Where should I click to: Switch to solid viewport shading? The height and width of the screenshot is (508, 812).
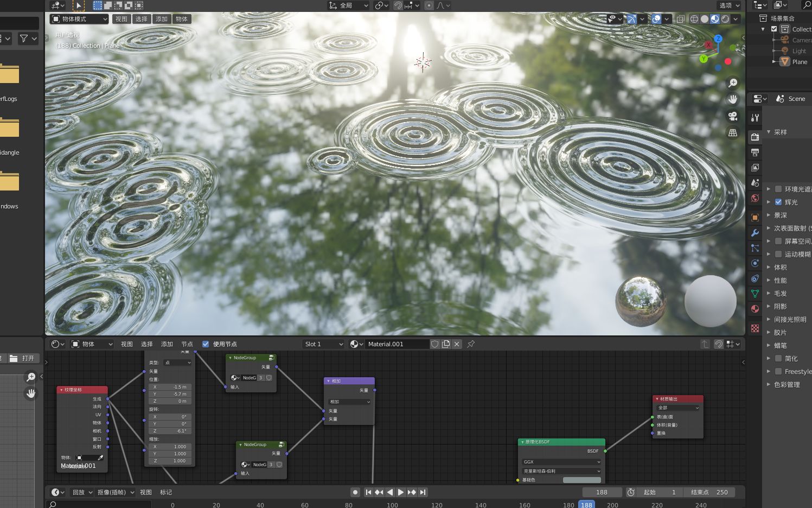tap(705, 19)
